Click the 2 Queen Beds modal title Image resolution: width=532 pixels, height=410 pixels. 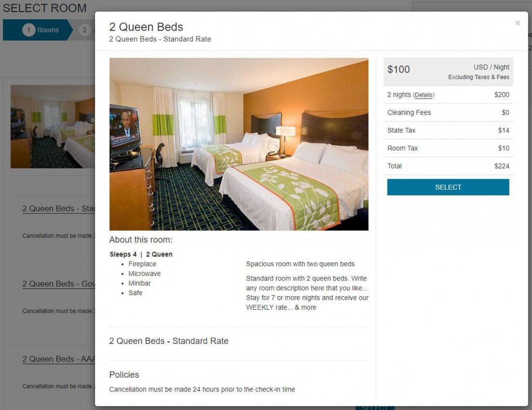(x=146, y=27)
